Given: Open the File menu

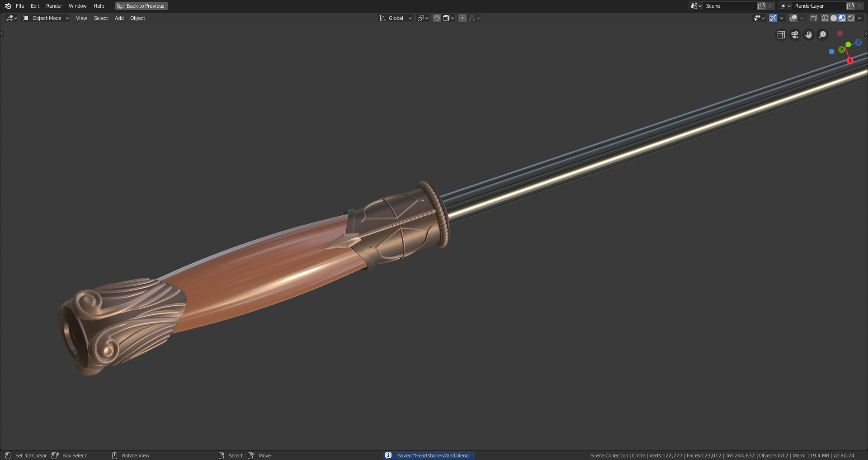Looking at the screenshot, I should (x=20, y=6).
